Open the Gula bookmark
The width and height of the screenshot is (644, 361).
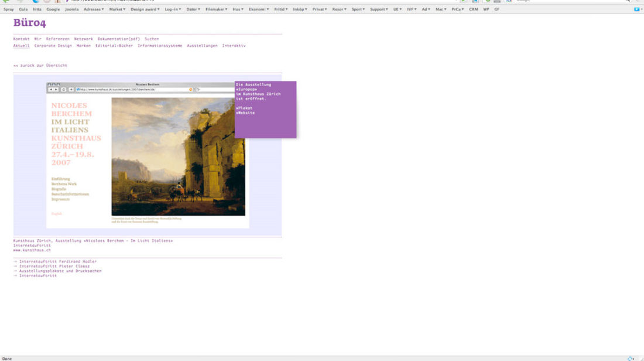(23, 9)
